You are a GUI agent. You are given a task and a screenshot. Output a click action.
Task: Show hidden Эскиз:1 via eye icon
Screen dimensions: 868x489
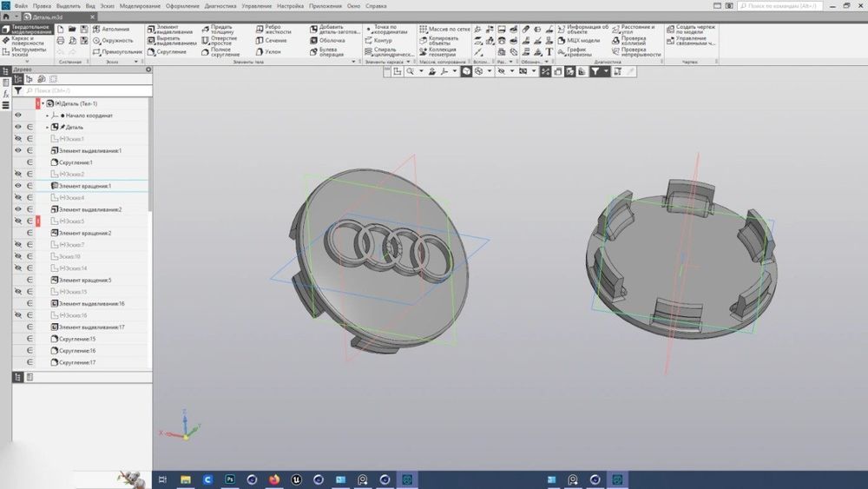tap(17, 138)
